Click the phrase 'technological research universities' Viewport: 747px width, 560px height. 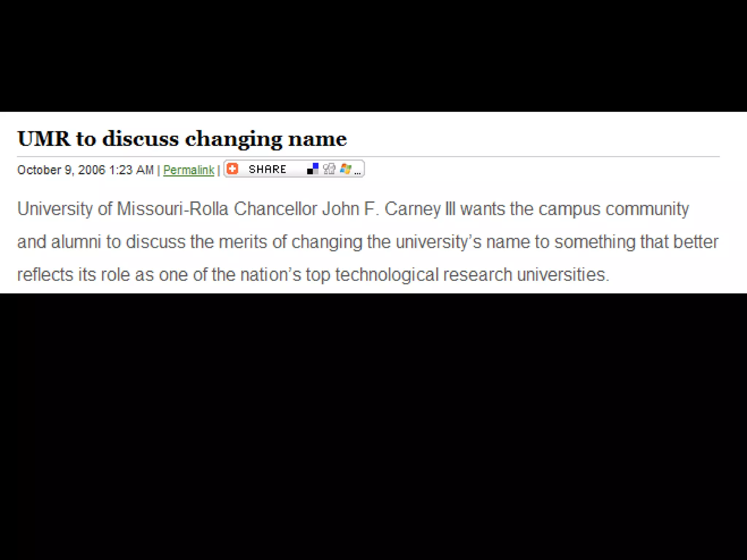[472, 275]
